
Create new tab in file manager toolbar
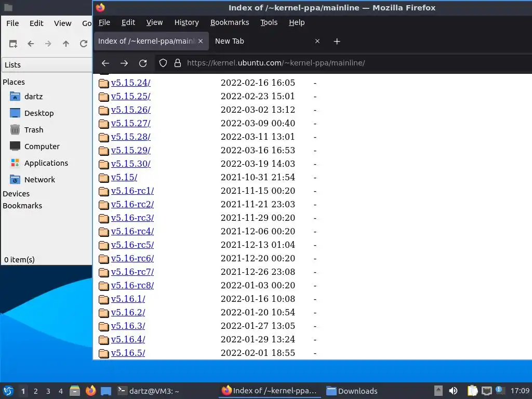[13, 44]
